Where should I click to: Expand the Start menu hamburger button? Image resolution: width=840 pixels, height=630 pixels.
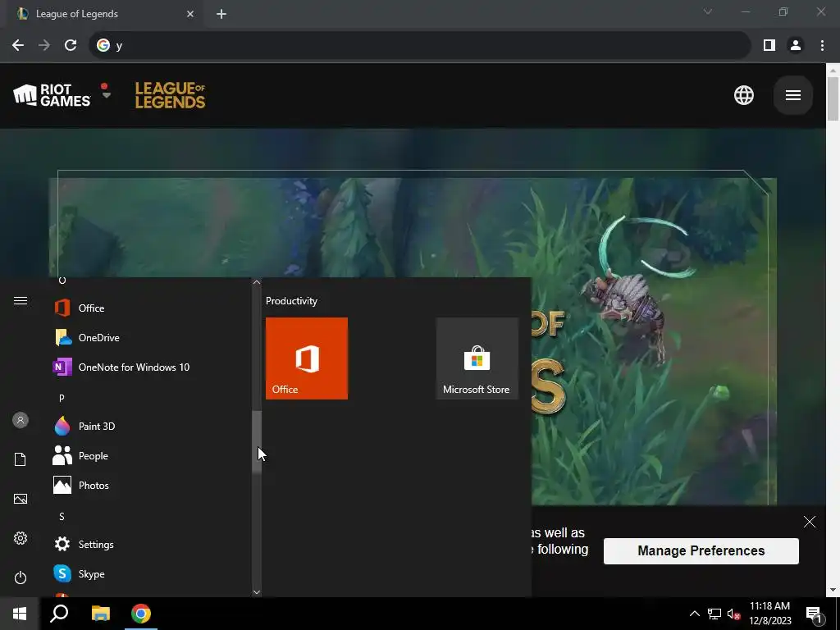click(x=21, y=300)
